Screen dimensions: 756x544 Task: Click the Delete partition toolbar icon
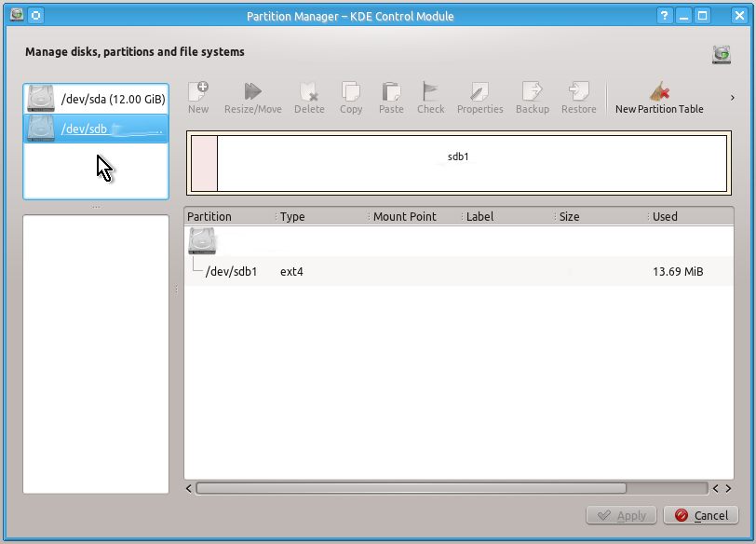309,91
